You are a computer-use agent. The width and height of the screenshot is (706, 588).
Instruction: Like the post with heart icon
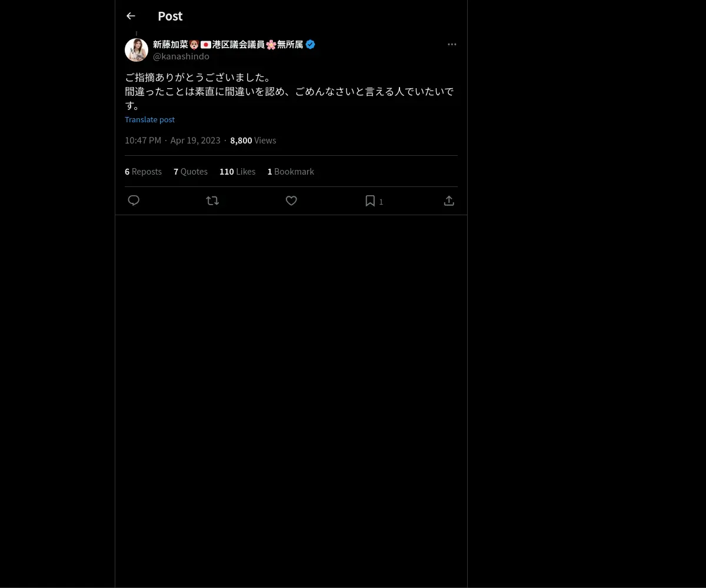(291, 201)
